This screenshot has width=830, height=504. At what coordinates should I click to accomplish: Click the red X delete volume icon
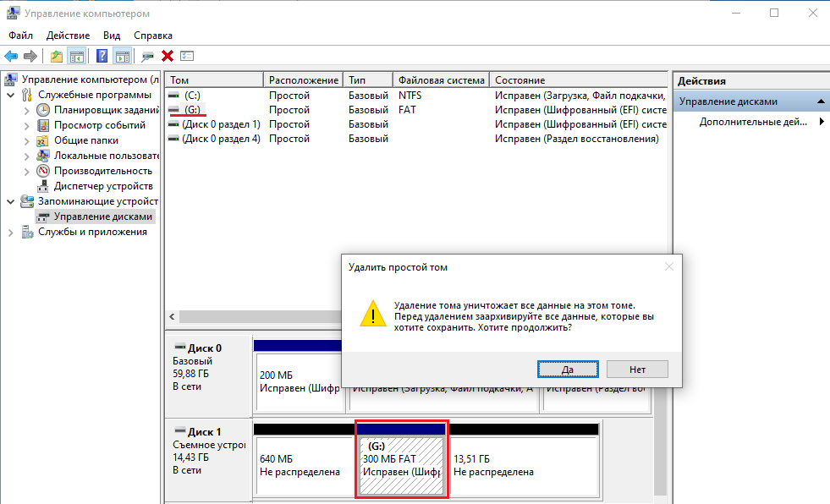pos(167,56)
